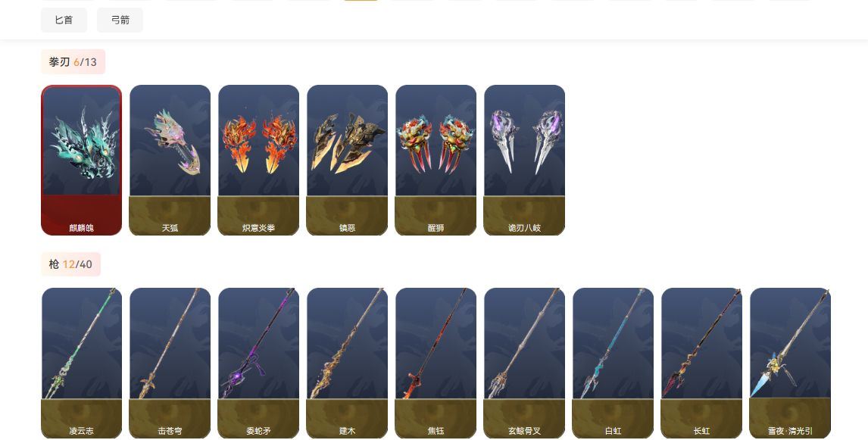Click the 拳刃 6/13 category label

tap(73, 62)
